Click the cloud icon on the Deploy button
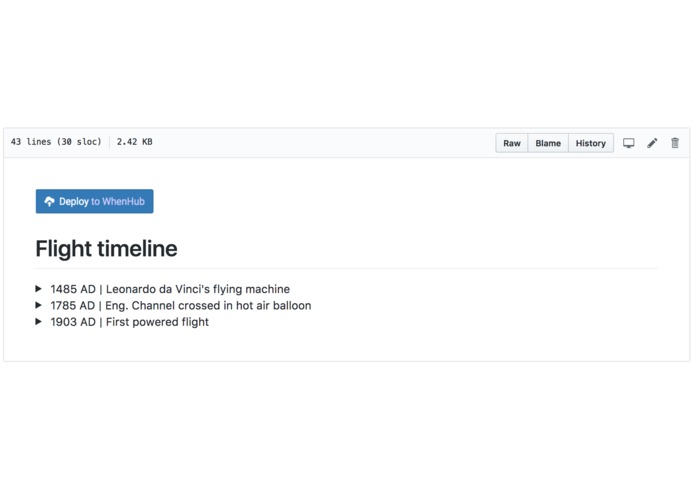This screenshot has height=494, width=695. pos(49,202)
